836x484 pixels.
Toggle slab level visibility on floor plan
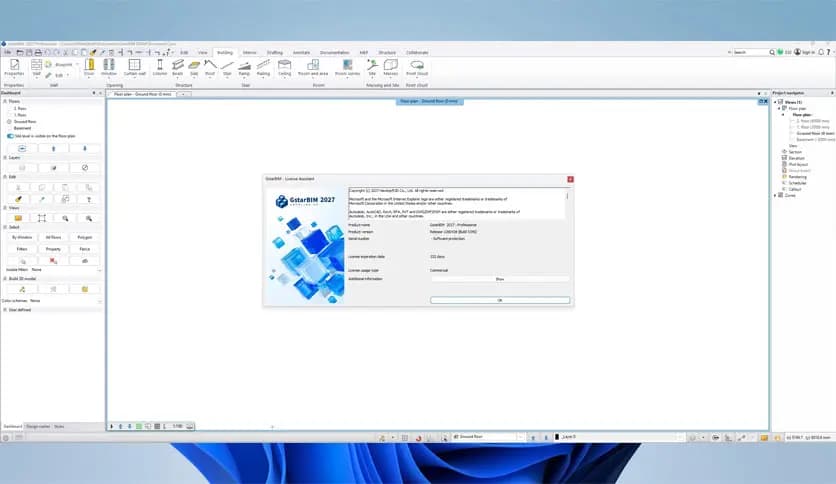click(x=10, y=136)
